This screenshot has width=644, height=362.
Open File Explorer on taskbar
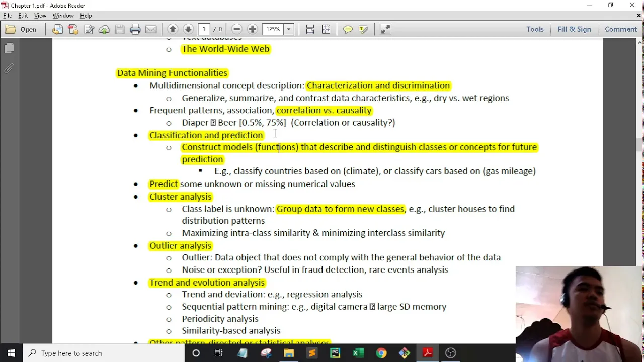pyautogui.click(x=289, y=353)
